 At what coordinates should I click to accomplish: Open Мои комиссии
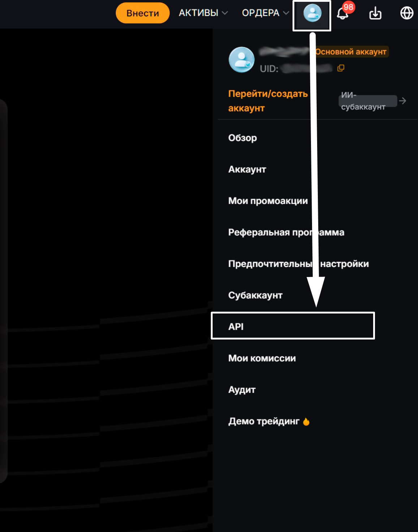(x=262, y=358)
